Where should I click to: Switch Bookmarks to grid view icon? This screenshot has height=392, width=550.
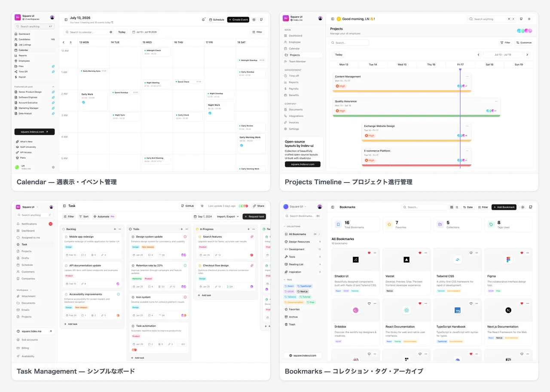click(452, 207)
